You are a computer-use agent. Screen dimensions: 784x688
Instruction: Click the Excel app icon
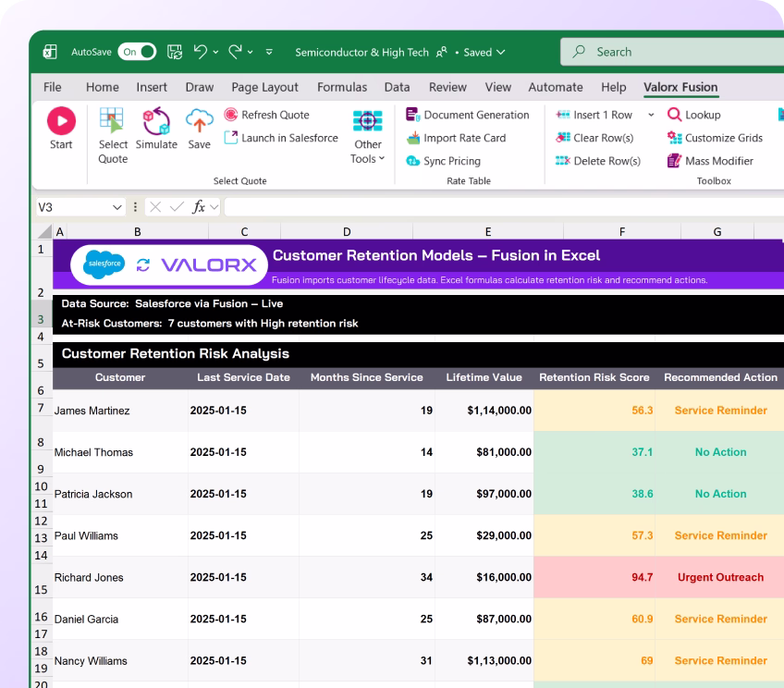pos(50,52)
